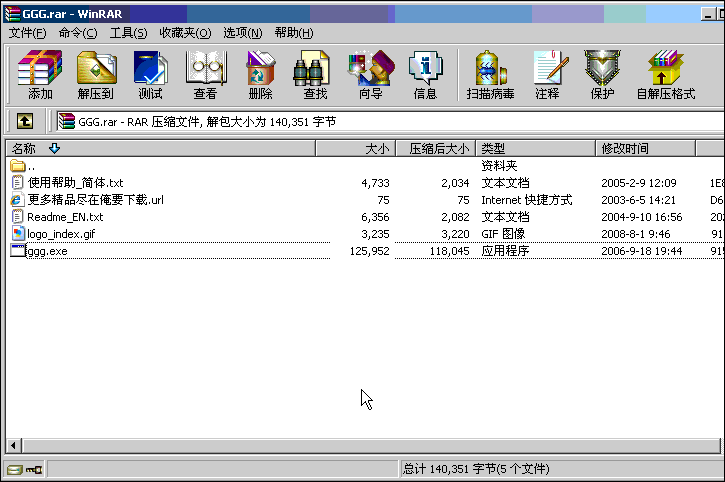This screenshot has height=482, width=725.
Task: Select file Readme_EN.txt
Action: [65, 217]
